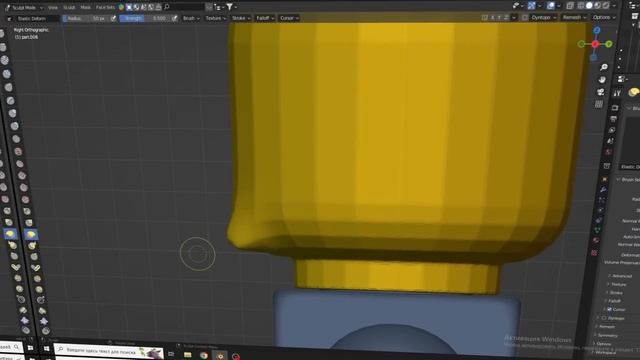
Task: Open the View menu
Action: click(x=53, y=7)
